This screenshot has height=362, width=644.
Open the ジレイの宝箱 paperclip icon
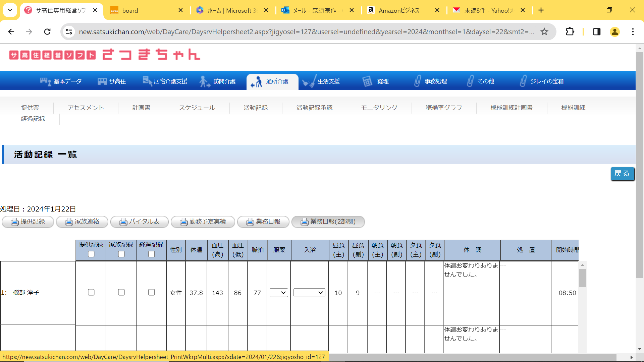(523, 81)
